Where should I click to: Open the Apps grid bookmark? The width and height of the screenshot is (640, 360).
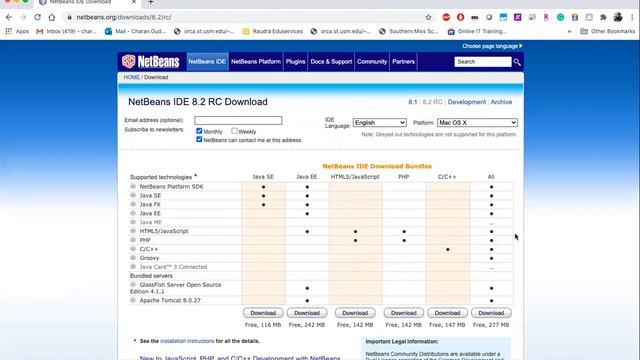[17, 31]
